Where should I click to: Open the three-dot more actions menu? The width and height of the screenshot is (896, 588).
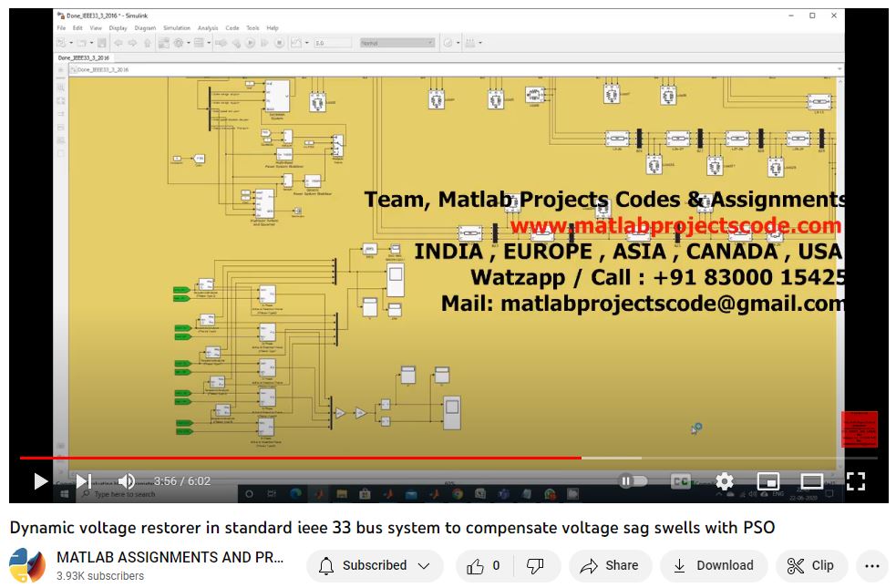872,565
